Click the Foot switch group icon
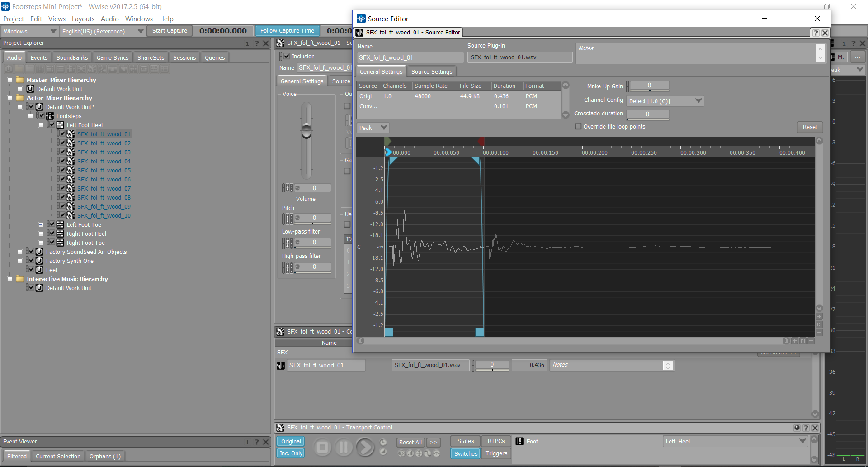This screenshot has width=868, height=467. coord(519,441)
